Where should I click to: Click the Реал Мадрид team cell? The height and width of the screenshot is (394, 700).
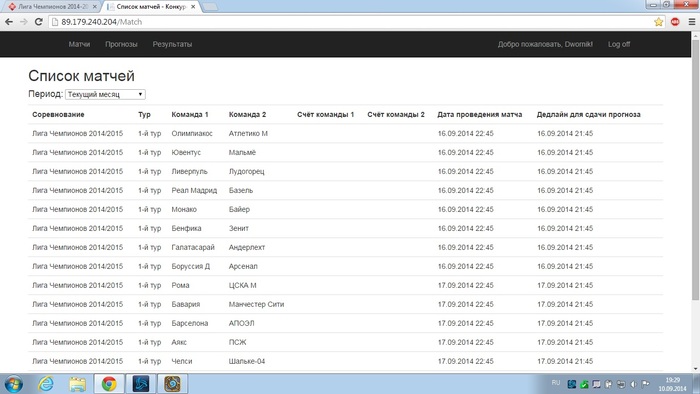(x=194, y=191)
